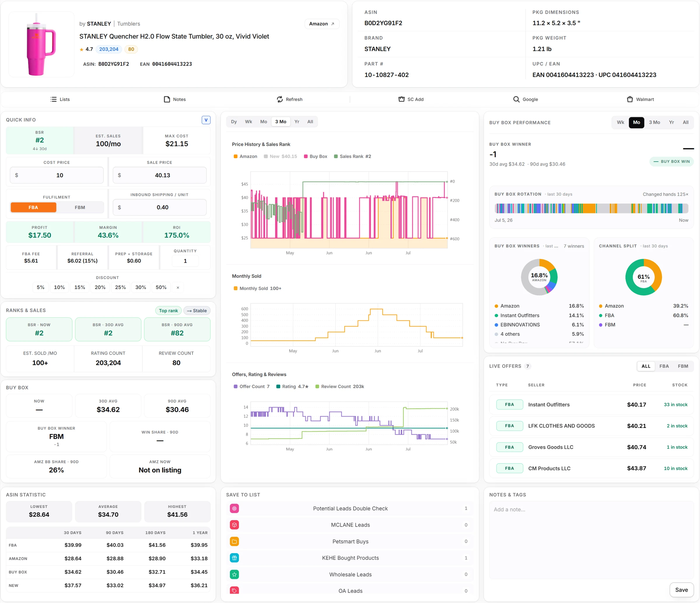Click the CM Products LLC offer row

point(591,469)
